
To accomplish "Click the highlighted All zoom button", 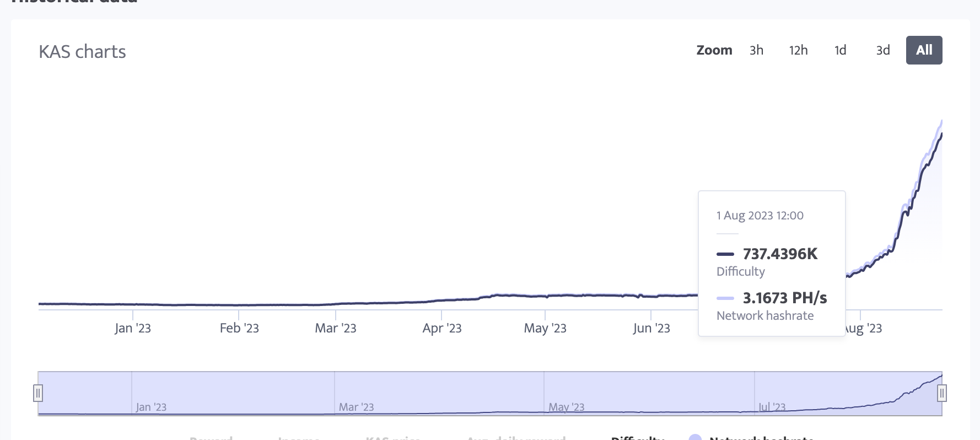I will (x=924, y=50).
